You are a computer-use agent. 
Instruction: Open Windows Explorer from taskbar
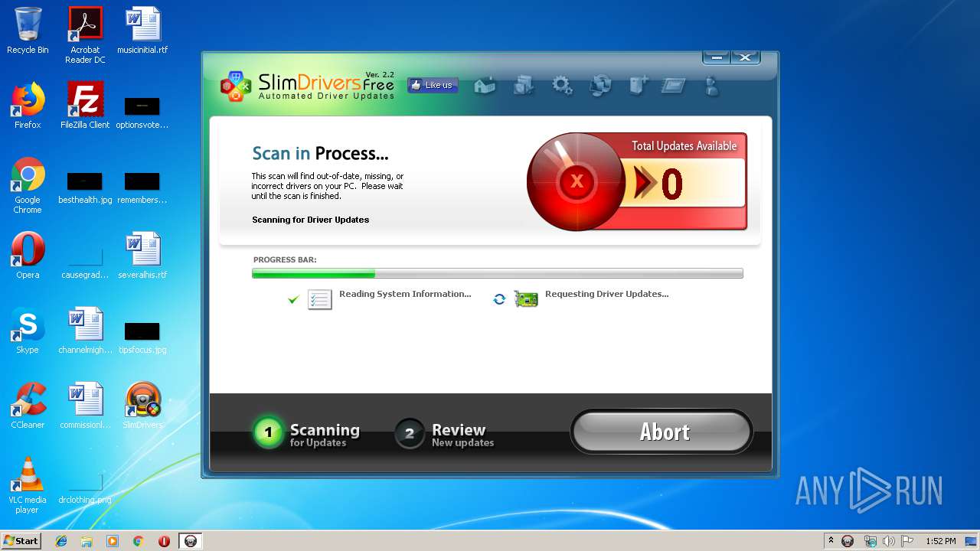[x=87, y=541]
